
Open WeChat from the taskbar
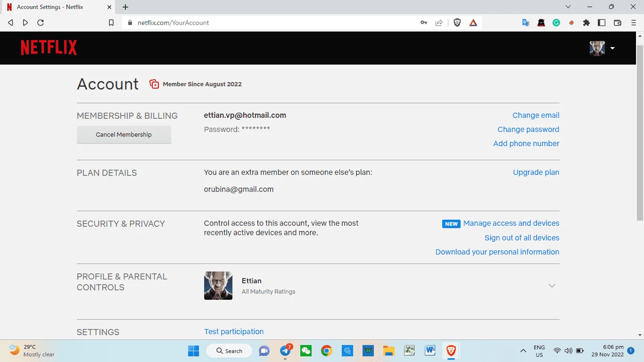(x=306, y=351)
